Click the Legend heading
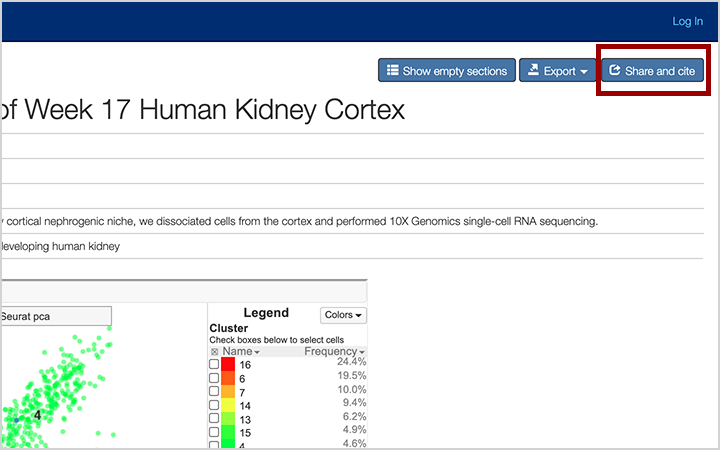This screenshot has height=450, width=720. (266, 313)
